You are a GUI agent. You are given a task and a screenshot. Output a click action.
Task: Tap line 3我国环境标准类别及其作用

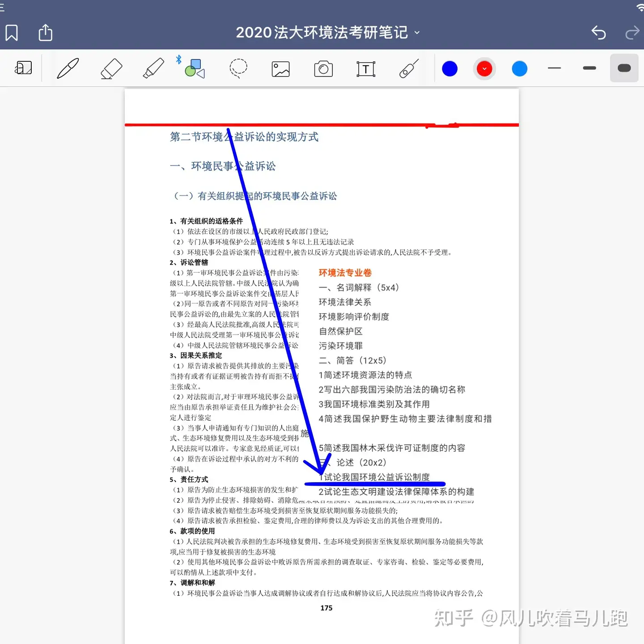point(374,404)
